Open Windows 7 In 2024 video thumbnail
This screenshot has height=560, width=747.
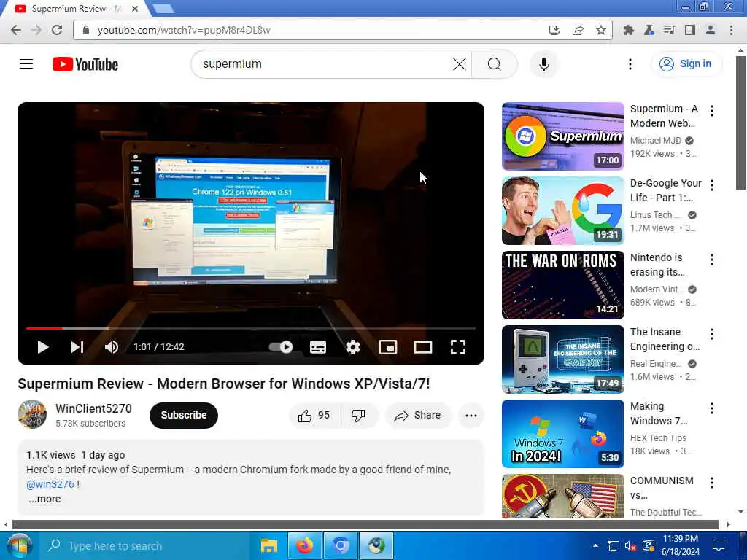click(x=562, y=434)
